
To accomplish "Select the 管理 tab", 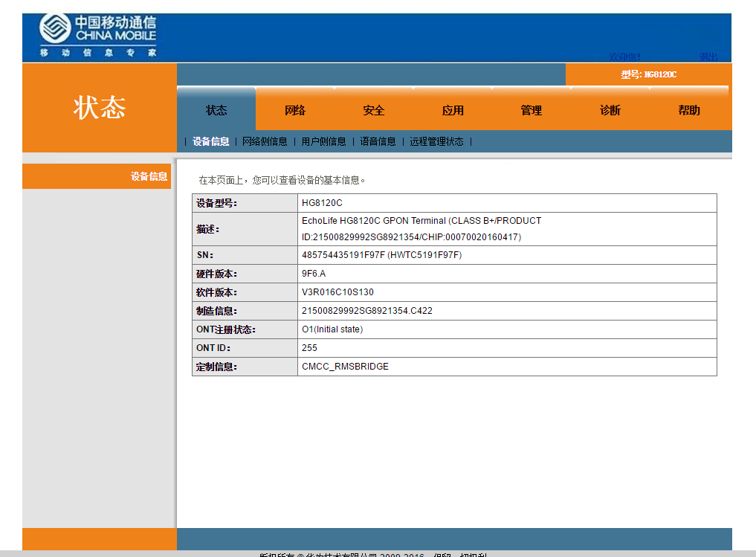I will click(532, 110).
